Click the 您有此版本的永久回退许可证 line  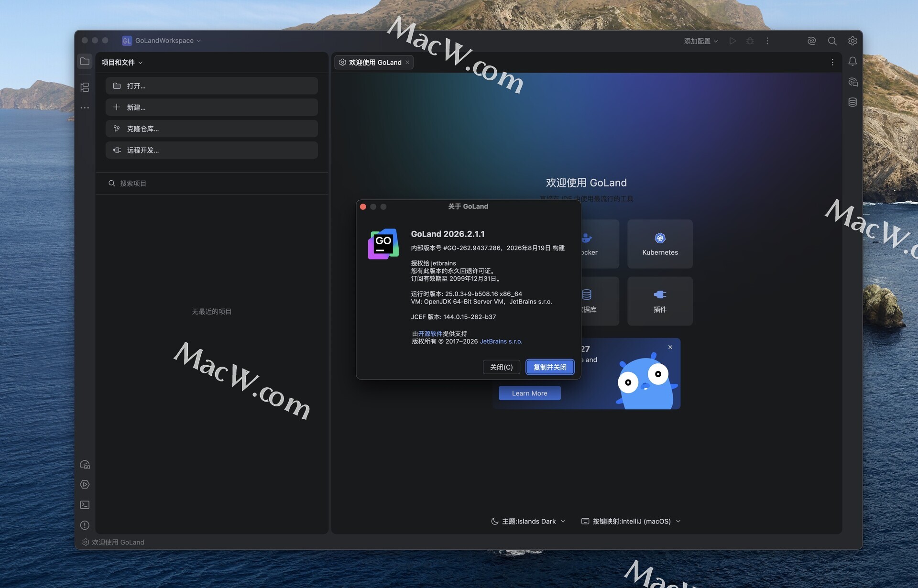[x=453, y=271]
